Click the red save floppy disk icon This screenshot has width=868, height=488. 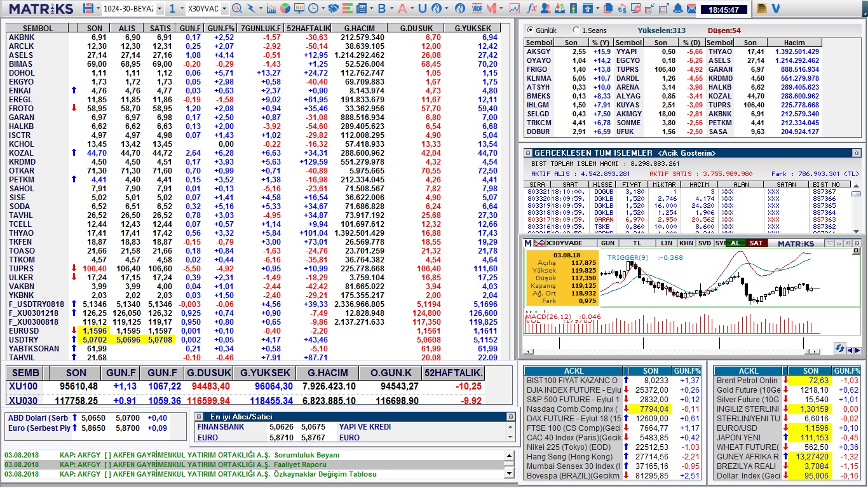click(x=88, y=9)
